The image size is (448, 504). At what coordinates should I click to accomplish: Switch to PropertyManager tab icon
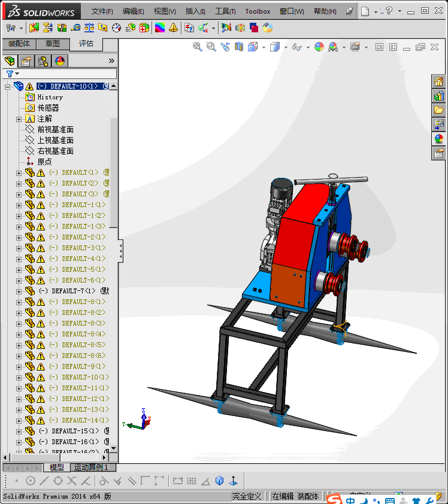26,60
